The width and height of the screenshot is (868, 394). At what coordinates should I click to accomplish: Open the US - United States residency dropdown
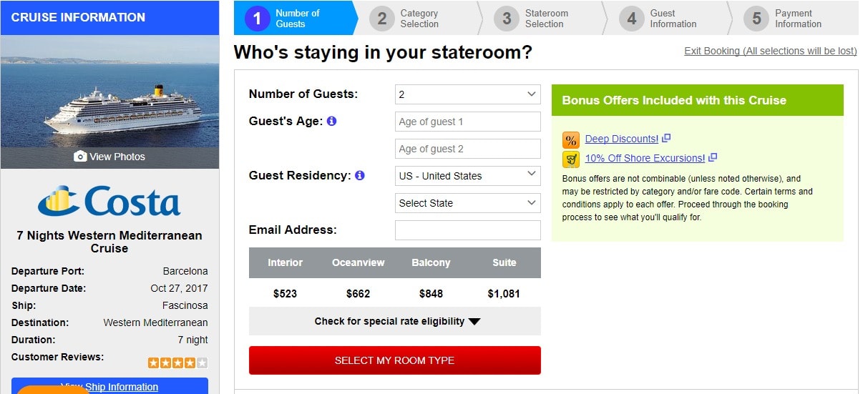(x=468, y=176)
